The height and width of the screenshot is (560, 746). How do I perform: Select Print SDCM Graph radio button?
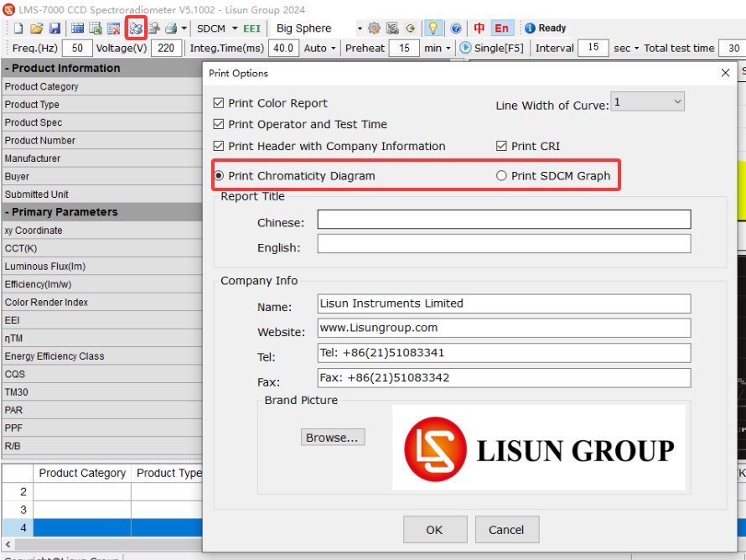pyautogui.click(x=501, y=175)
